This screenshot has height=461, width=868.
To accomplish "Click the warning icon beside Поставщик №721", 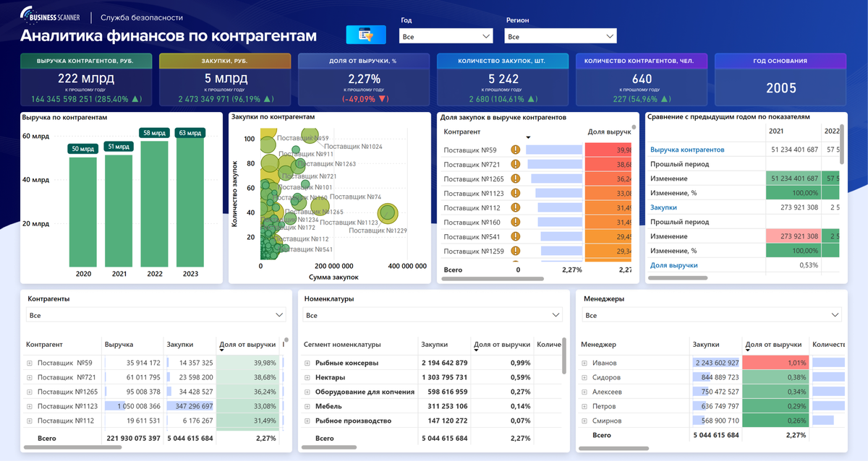I will pos(515,164).
